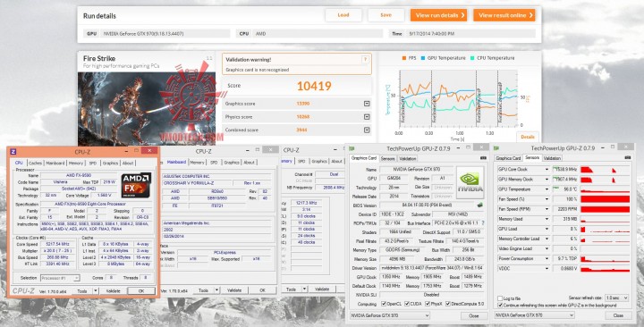Click the GPU-Z title bar icon of Graphics Card window
The width and height of the screenshot is (644, 327).
[x=352, y=148]
